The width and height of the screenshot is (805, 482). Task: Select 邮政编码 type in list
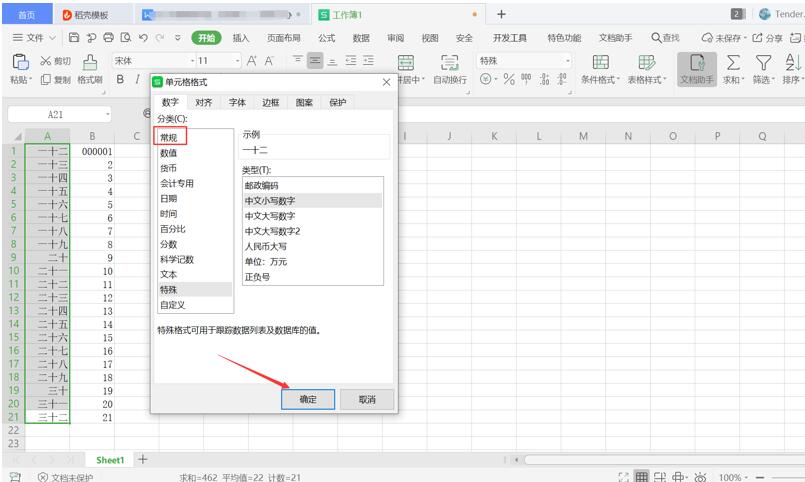[x=313, y=185]
